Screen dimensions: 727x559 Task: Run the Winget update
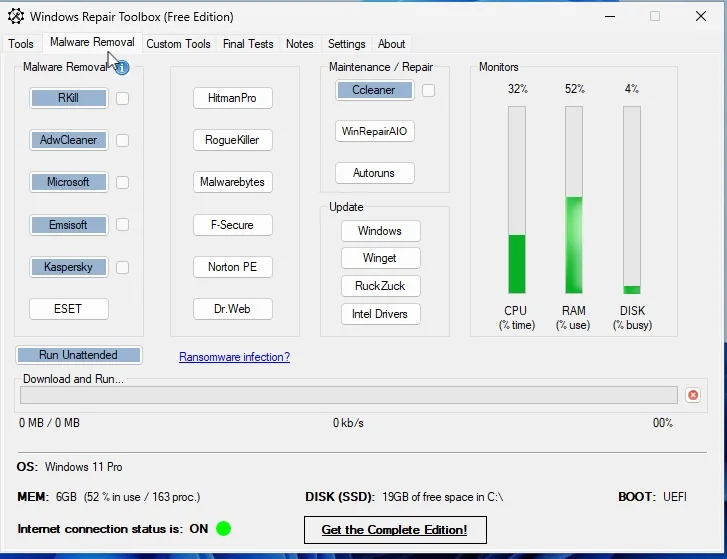point(381,258)
